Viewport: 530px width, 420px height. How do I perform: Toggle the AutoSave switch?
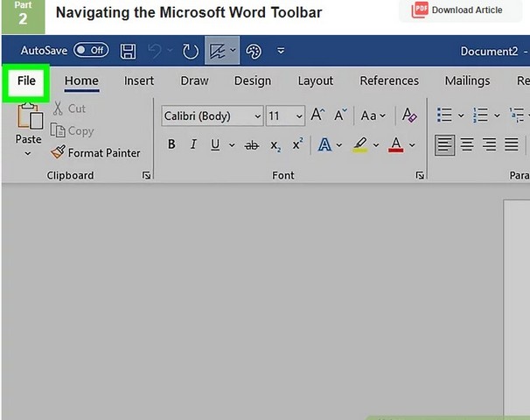(x=91, y=52)
